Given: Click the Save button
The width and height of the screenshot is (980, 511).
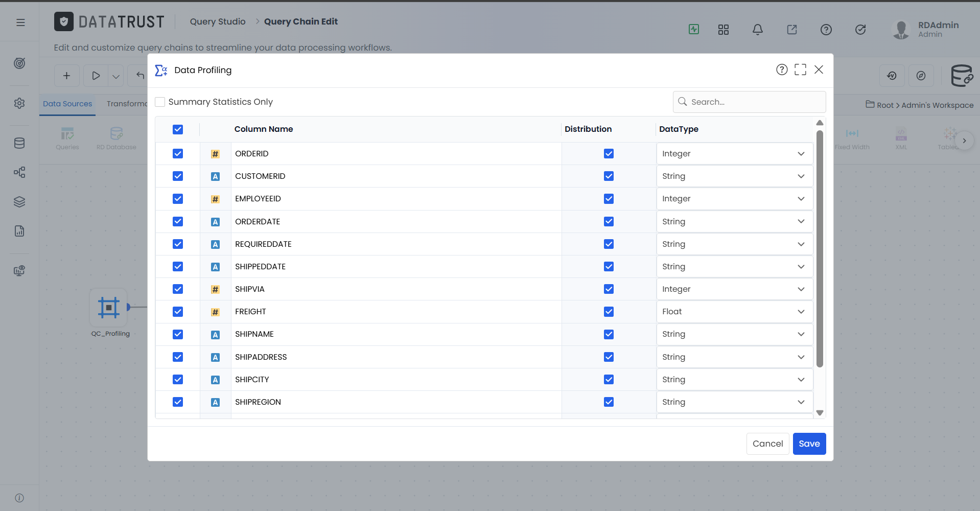Looking at the screenshot, I should coord(809,444).
